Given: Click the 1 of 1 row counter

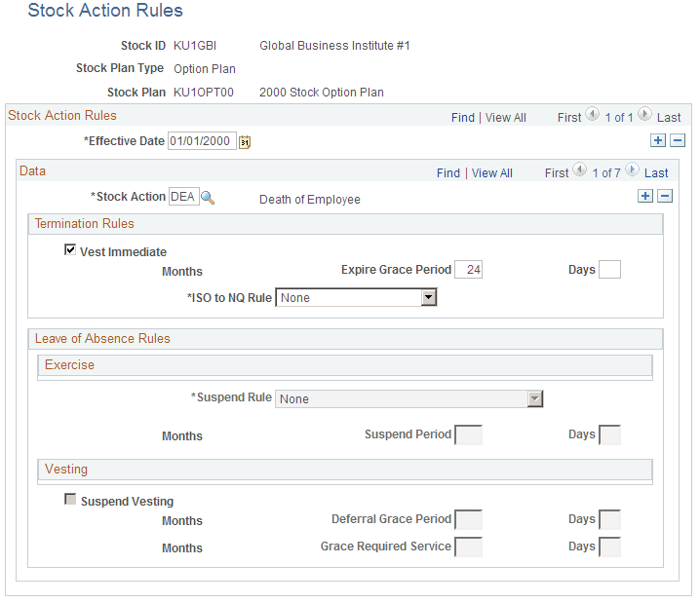Looking at the screenshot, I should coord(619,118).
